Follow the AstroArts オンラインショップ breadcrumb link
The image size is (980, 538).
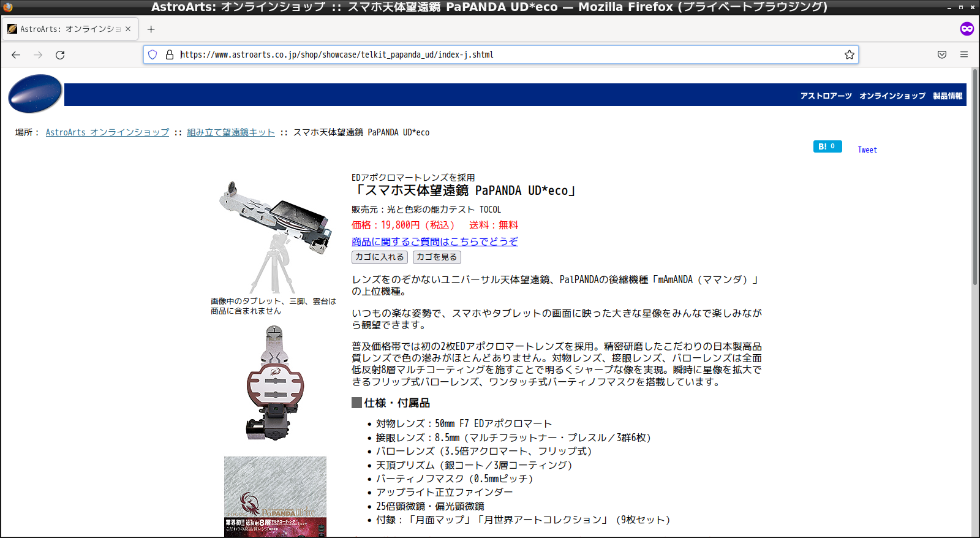[x=107, y=132]
